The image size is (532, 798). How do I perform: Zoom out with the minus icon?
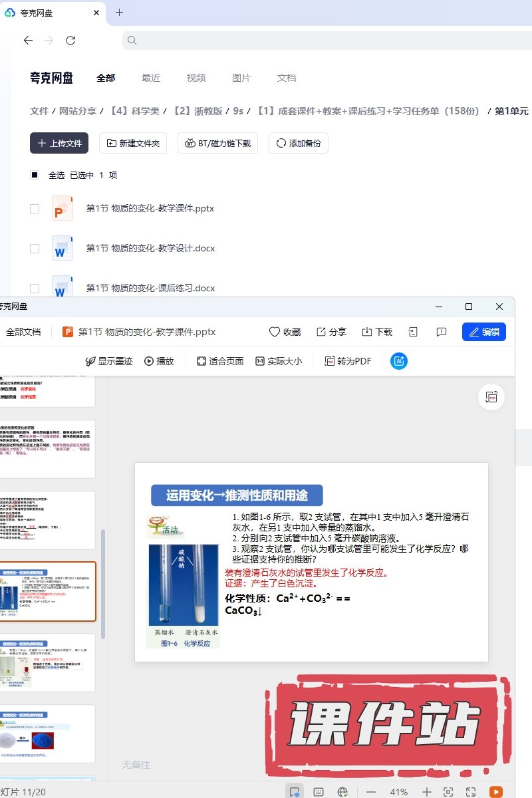click(x=371, y=792)
